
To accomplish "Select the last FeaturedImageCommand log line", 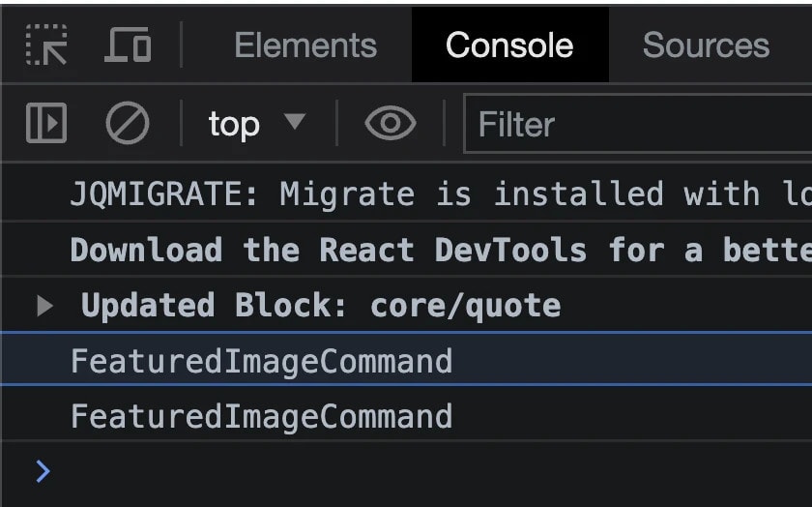I will click(407, 415).
